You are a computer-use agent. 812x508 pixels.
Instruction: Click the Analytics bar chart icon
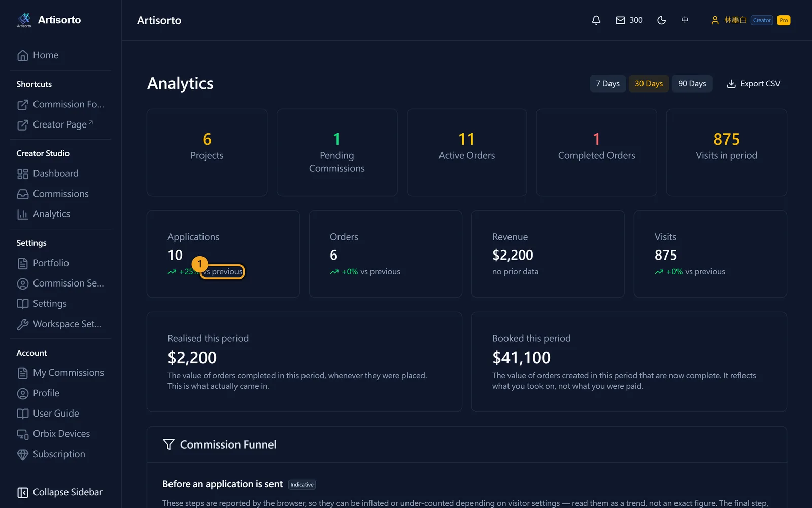pyautogui.click(x=23, y=214)
